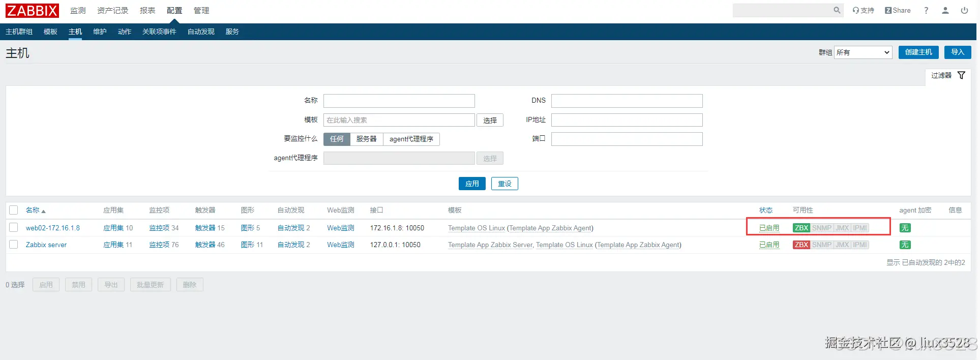
Task: Open 监控项 34 for web02-172.16.1.8
Action: tap(159, 228)
